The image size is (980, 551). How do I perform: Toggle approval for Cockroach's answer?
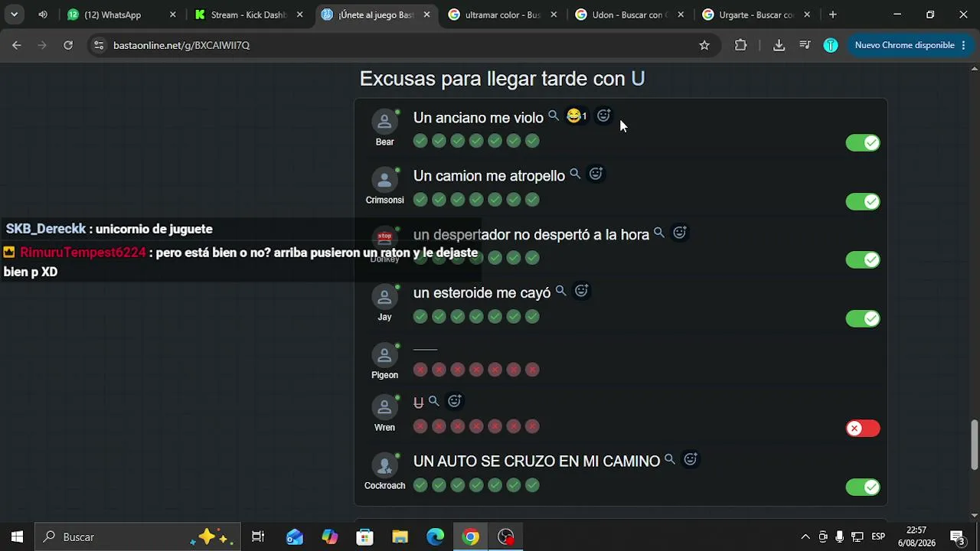click(863, 487)
